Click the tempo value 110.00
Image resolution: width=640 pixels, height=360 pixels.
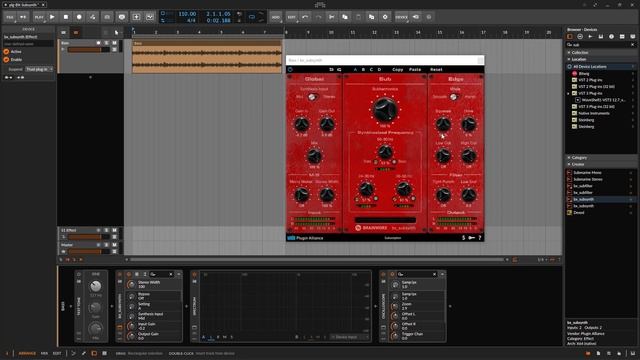(187, 14)
